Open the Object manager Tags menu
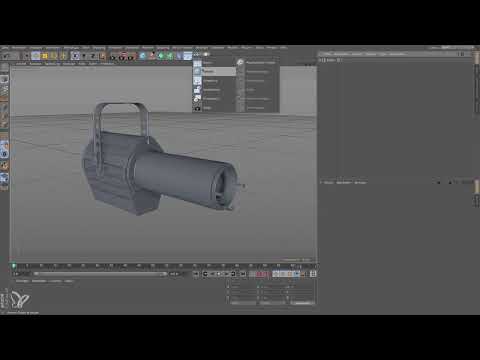 [x=383, y=54]
